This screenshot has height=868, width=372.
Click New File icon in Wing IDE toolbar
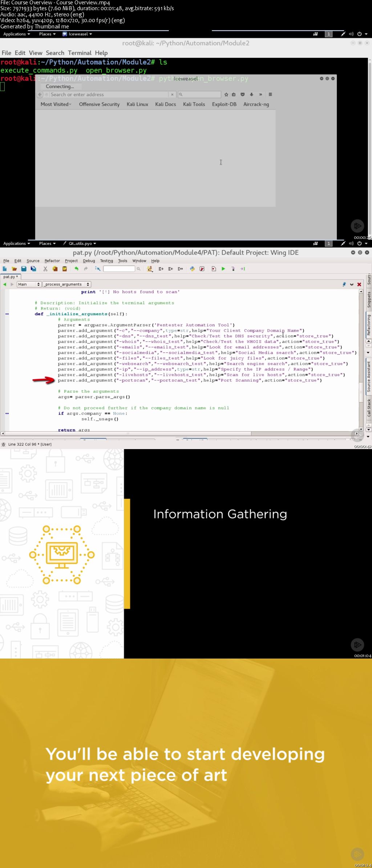coord(5,269)
